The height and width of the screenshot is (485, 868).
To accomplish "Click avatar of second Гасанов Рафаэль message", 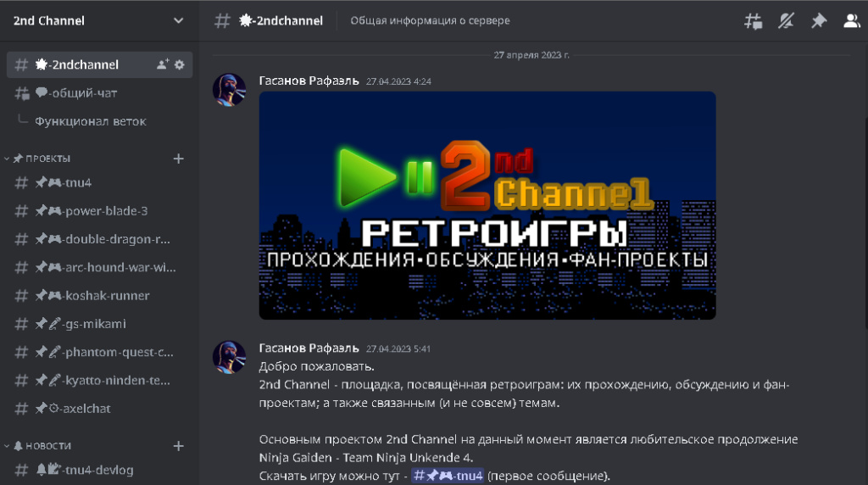I will 229,357.
